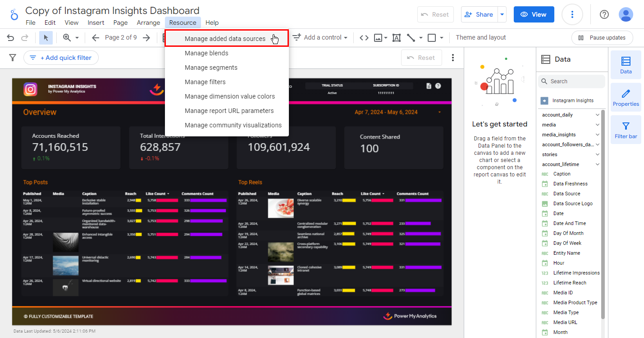Image resolution: width=644 pixels, height=338 pixels.
Task: Go to the next page arrow
Action: [x=146, y=38]
